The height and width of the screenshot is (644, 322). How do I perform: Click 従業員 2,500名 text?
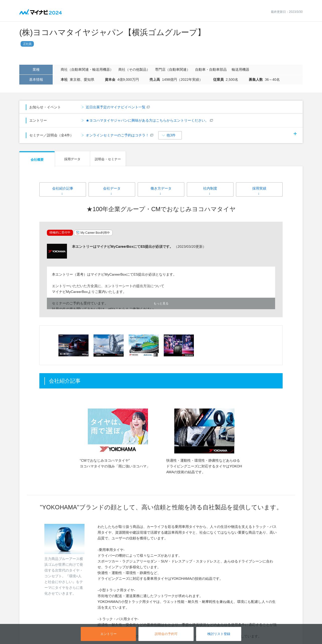(226, 79)
